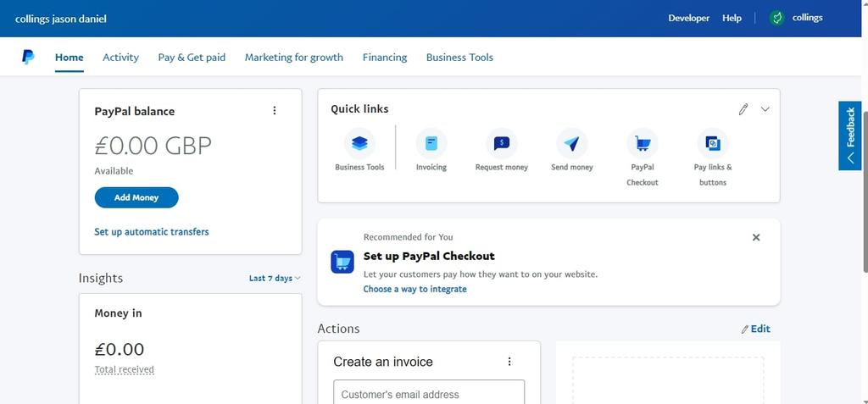Open the Last 7 days dropdown
The height and width of the screenshot is (404, 868).
click(275, 279)
